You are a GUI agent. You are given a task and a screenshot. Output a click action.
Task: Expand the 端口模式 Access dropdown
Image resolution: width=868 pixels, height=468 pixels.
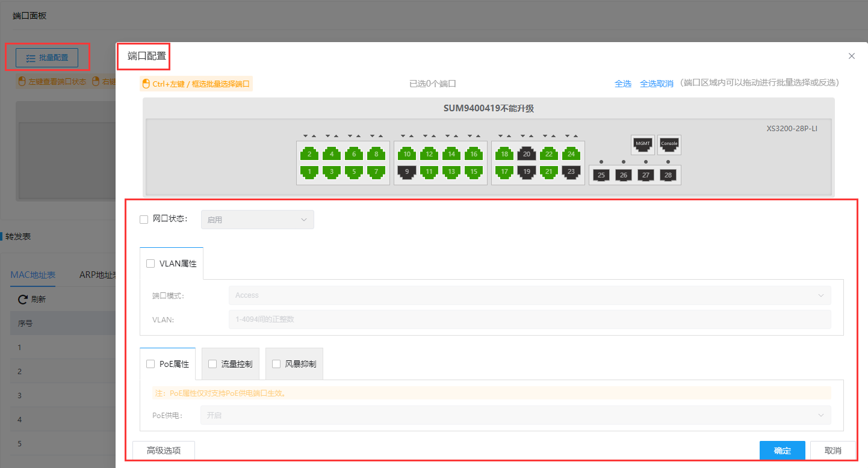point(529,295)
